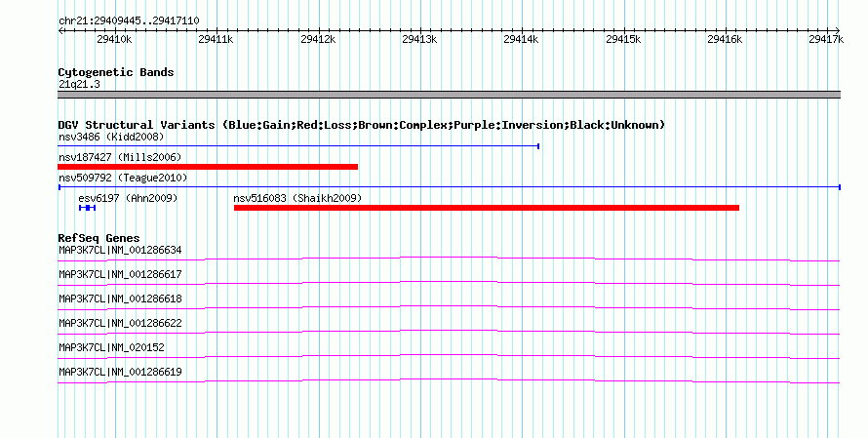Open the esv6197 (Ahn2009) variant label
868x438 pixels.
(x=128, y=198)
